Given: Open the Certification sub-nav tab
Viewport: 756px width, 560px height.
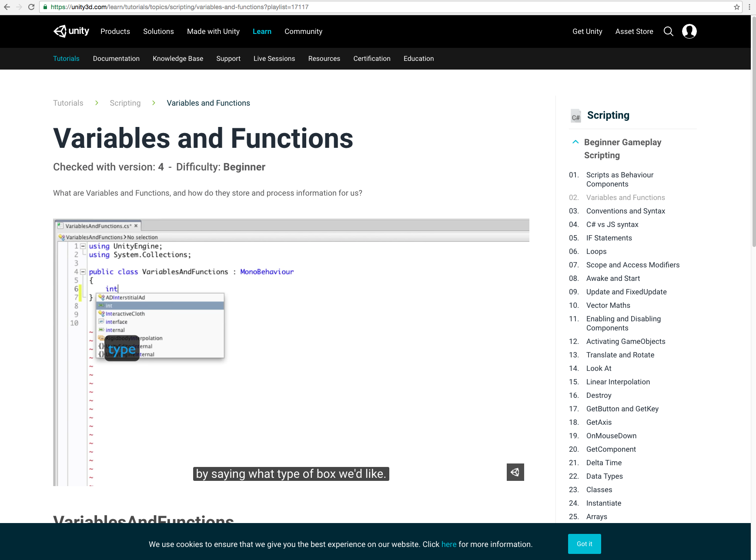Looking at the screenshot, I should tap(372, 59).
